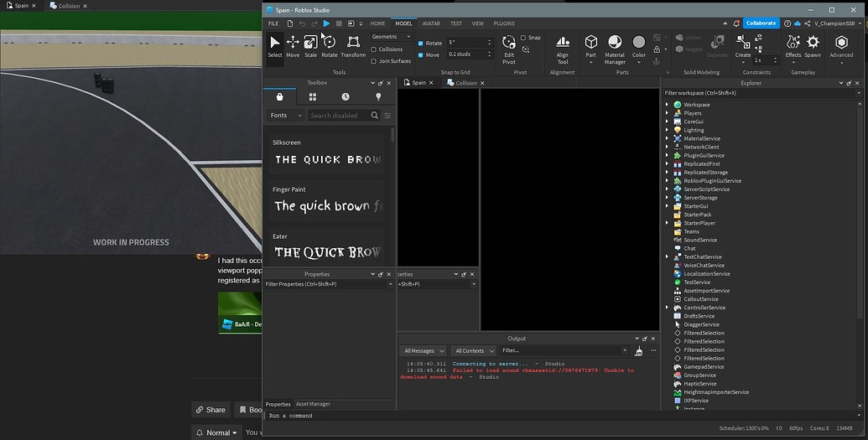Open the Asset Manager bottom tab
Viewport: 868px width, 440px height.
coord(313,404)
